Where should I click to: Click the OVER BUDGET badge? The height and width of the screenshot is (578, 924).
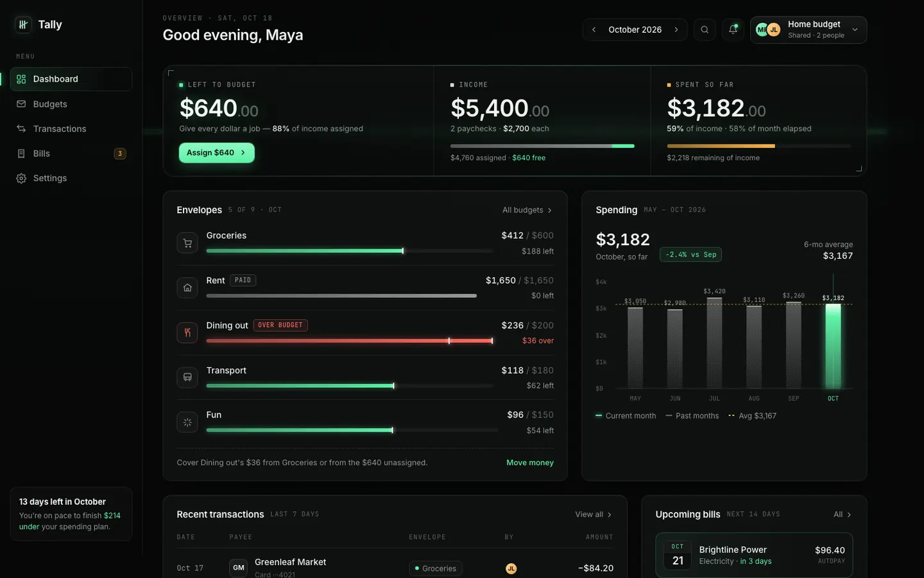tap(280, 325)
